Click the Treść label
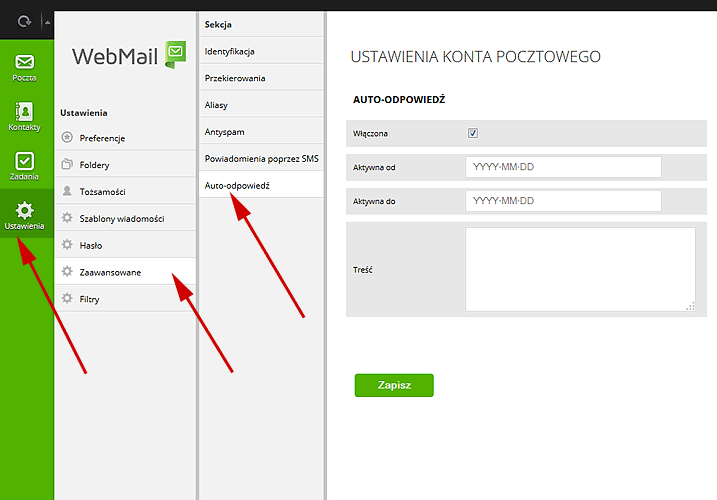Screen dimensions: 717x500 click(x=363, y=270)
